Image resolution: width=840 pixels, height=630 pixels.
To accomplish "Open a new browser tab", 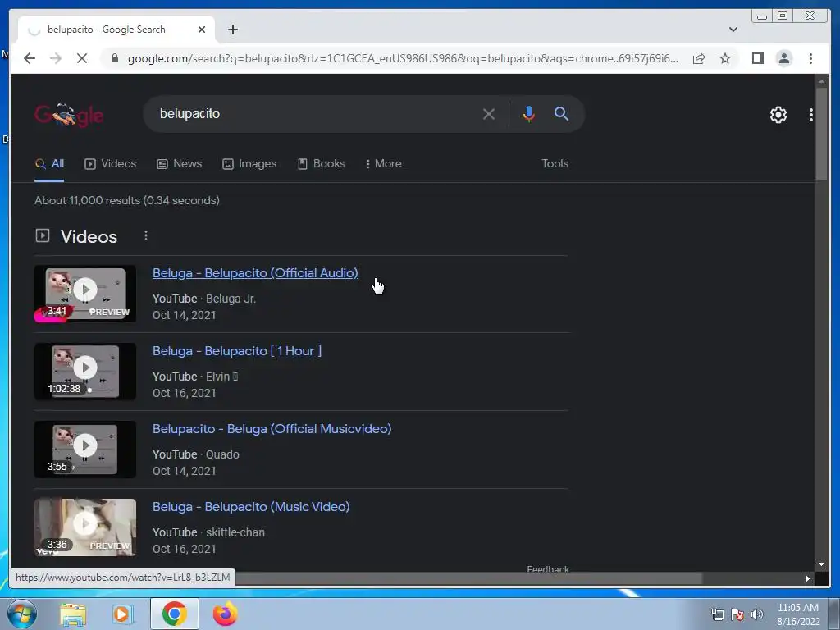I will pos(232,30).
